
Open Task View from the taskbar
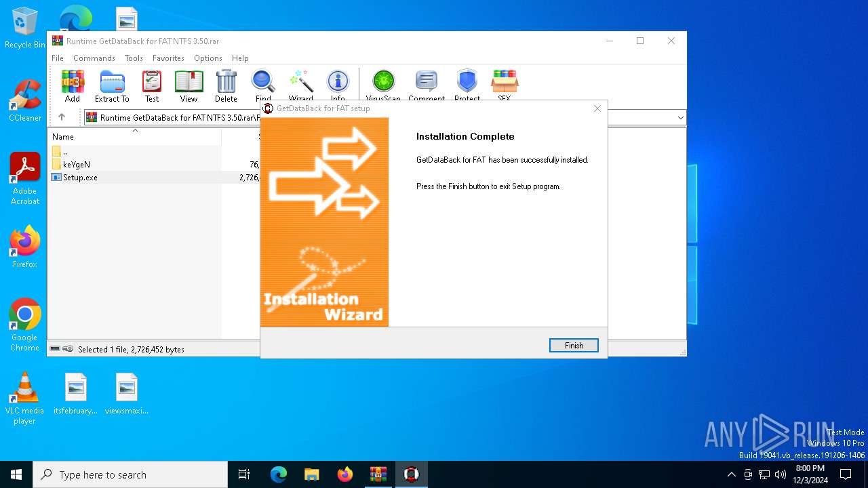[x=244, y=474]
